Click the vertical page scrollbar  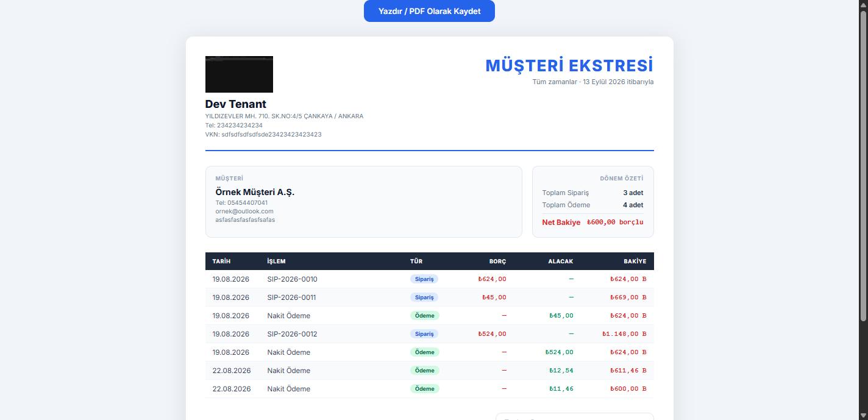click(x=863, y=210)
